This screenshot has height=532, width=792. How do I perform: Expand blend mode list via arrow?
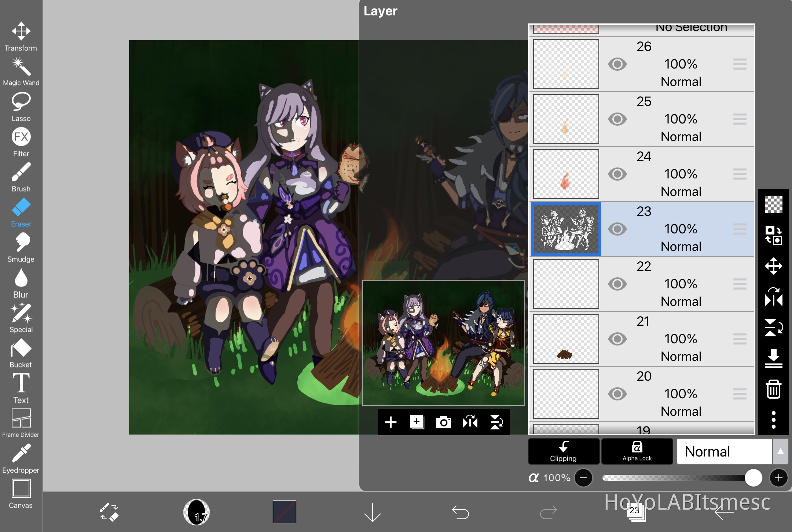click(x=780, y=451)
